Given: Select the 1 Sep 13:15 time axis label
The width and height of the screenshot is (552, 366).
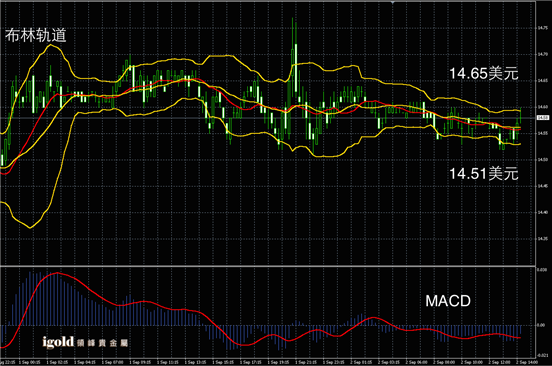Looking at the screenshot, I should 196,362.
